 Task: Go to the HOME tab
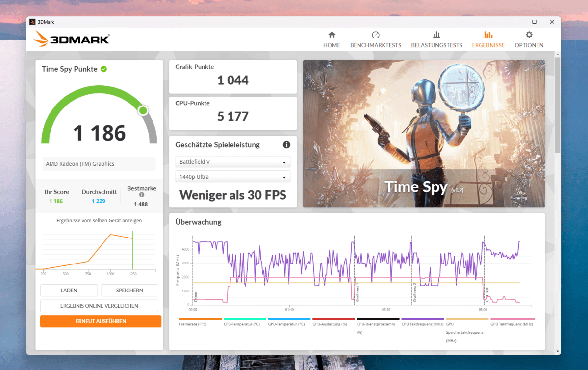click(x=332, y=40)
